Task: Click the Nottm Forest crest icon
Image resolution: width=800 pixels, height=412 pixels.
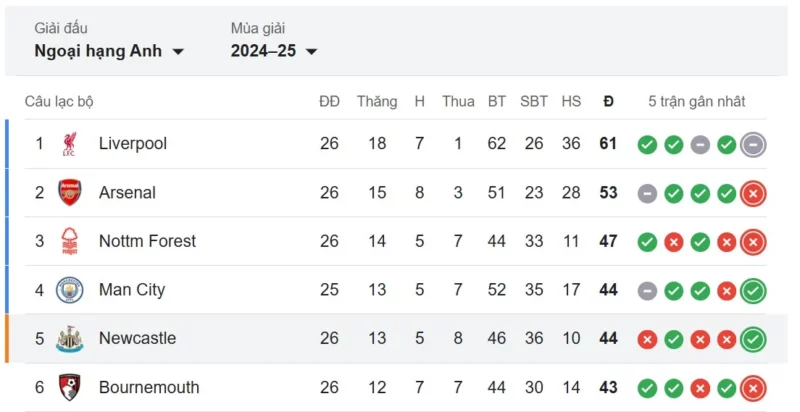Action: [x=69, y=241]
